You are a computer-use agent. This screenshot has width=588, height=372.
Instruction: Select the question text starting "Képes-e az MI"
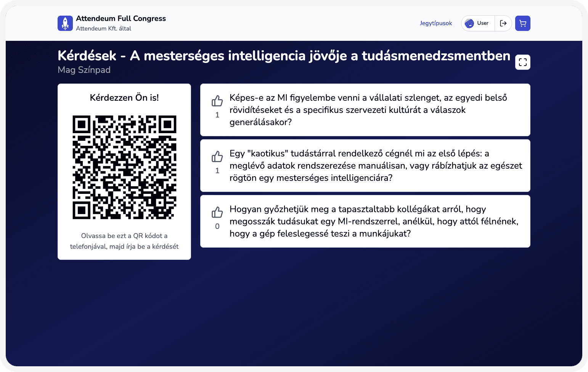click(368, 110)
